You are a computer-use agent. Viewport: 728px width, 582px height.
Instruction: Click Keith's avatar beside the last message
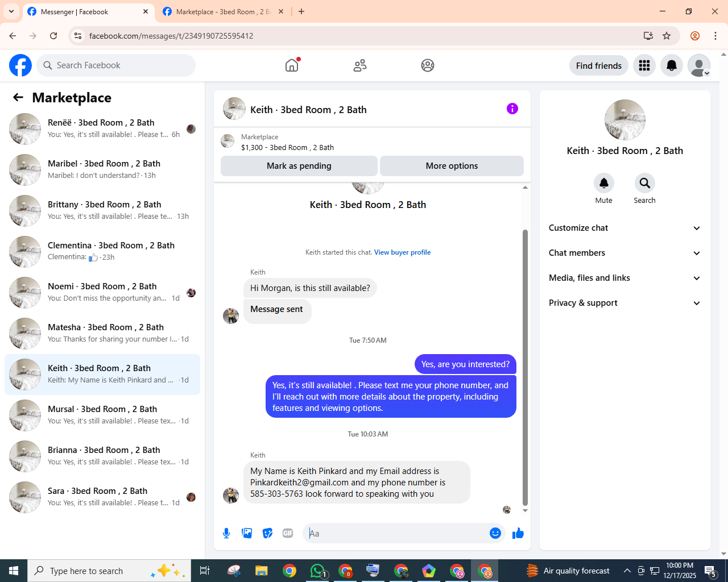(x=231, y=496)
